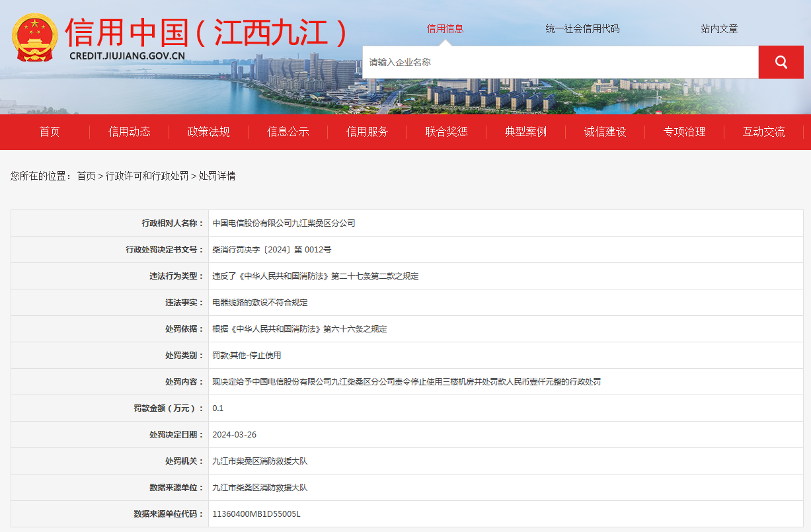The image size is (811, 532).
Task: Navigate to 专项治理
Action: [x=685, y=132]
